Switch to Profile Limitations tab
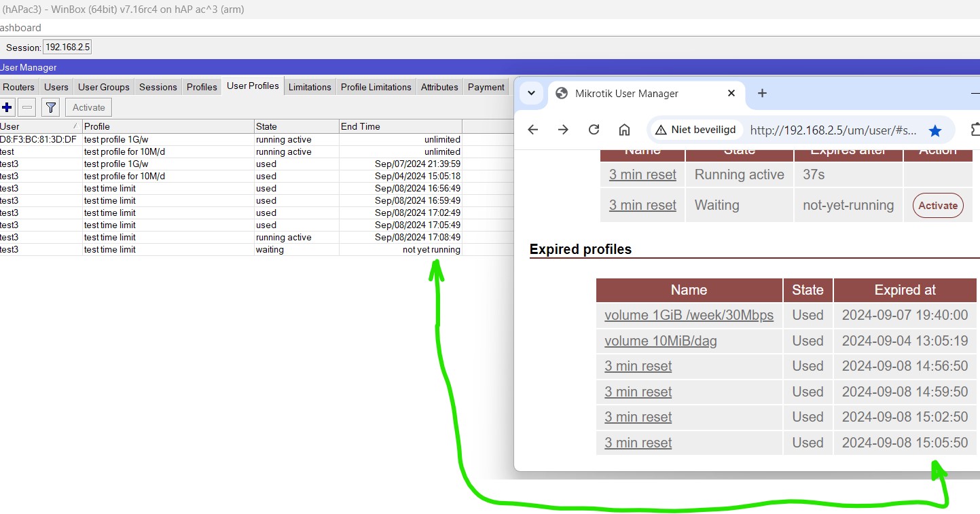This screenshot has width=980, height=514. 376,87
